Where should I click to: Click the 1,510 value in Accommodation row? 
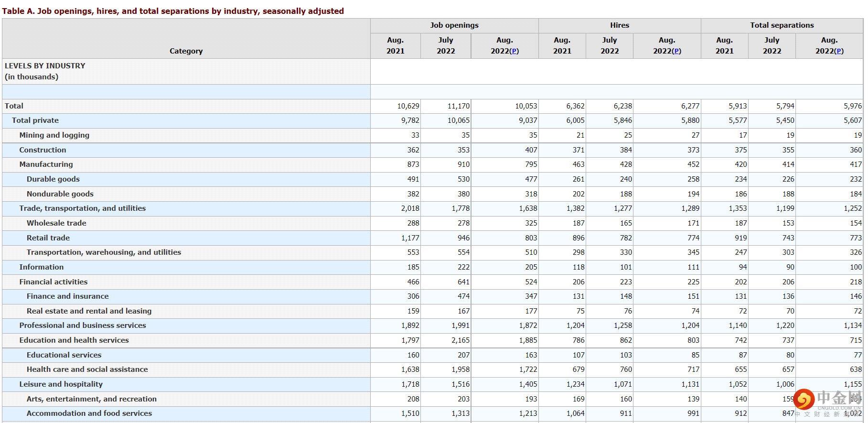point(410,413)
